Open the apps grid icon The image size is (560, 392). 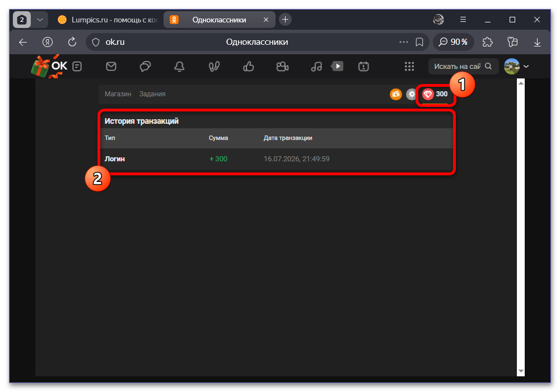[x=409, y=67]
